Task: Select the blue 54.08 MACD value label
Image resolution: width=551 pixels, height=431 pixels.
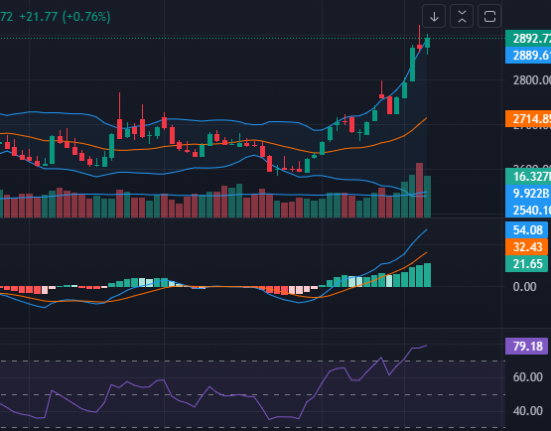Action: tap(526, 230)
